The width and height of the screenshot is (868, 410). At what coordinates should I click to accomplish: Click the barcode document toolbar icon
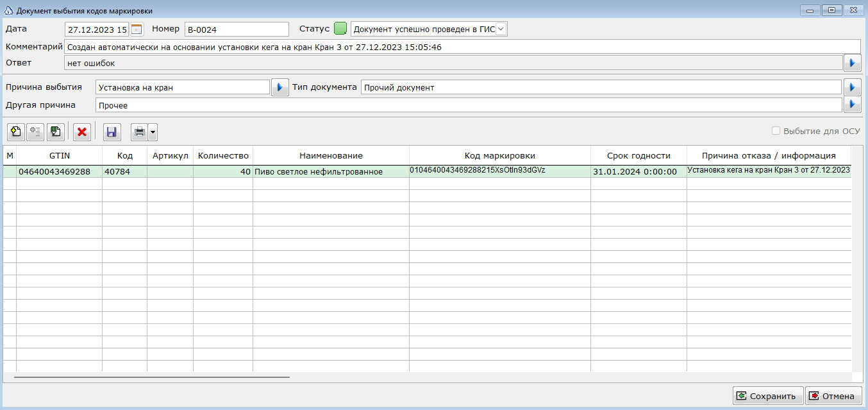[56, 132]
